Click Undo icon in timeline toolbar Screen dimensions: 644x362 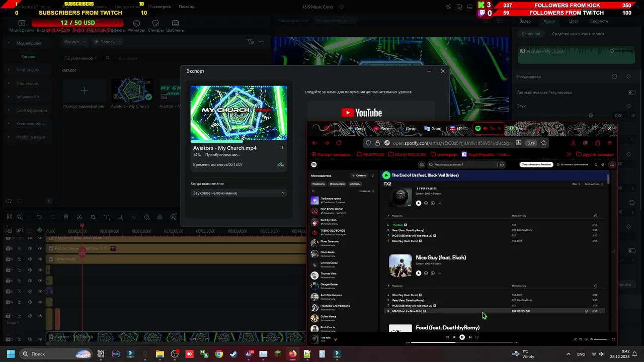(39, 217)
